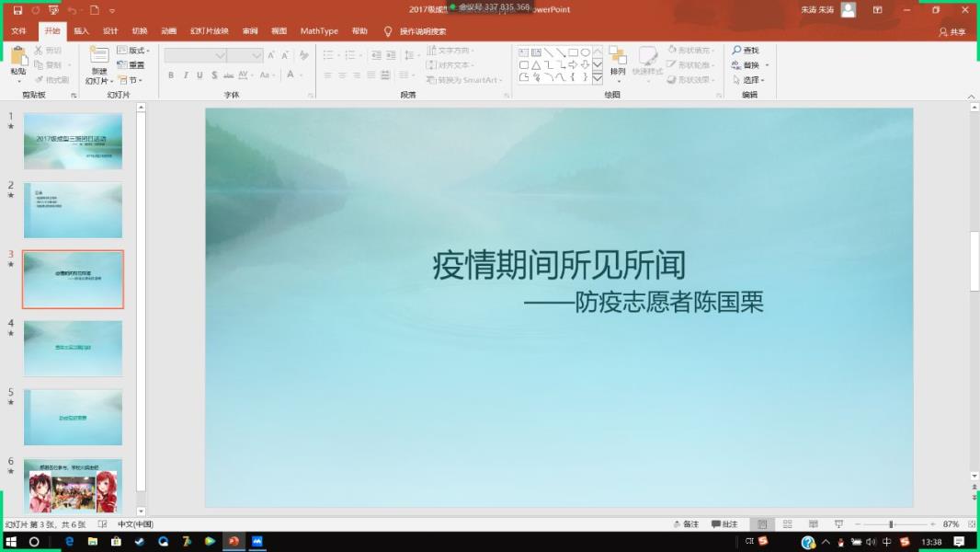Collapse the ribbon chevron
The width and height of the screenshot is (980, 552).
[x=971, y=97]
